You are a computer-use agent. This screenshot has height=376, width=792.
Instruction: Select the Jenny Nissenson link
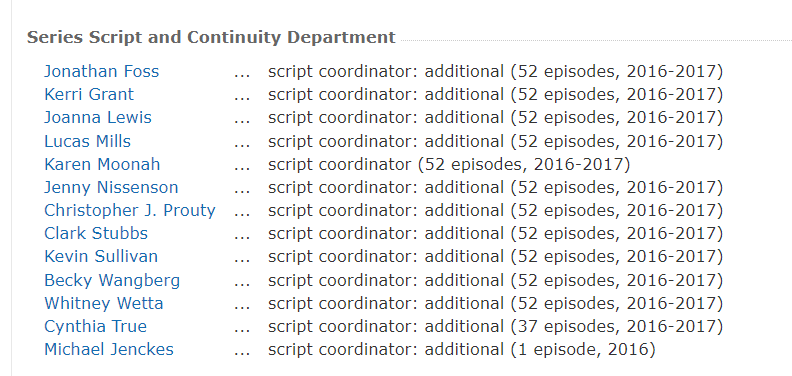(x=111, y=187)
